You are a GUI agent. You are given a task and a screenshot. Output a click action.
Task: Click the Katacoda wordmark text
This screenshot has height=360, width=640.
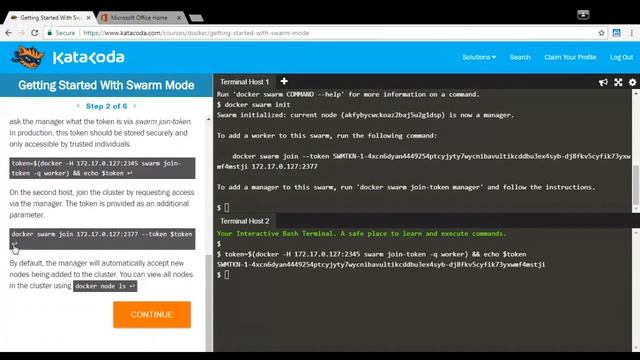pyautogui.click(x=89, y=58)
